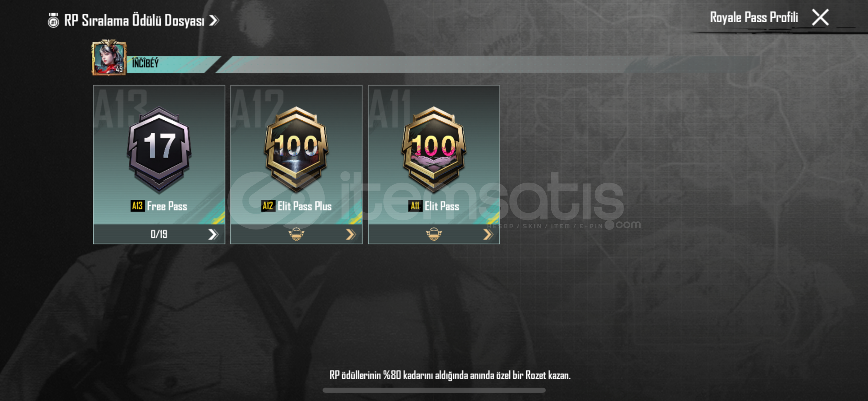
Task: Close the Royale Pass profile screen
Action: [820, 17]
